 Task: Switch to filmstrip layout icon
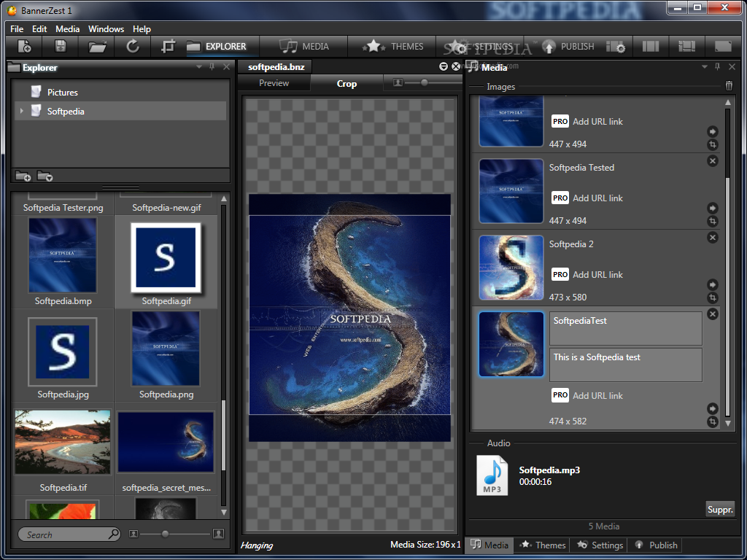point(686,46)
